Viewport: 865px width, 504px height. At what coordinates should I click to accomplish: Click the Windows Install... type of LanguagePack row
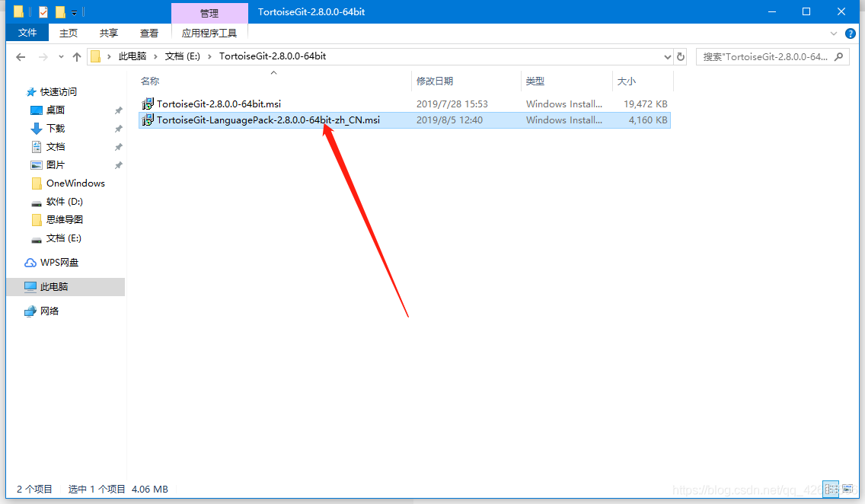tap(563, 120)
